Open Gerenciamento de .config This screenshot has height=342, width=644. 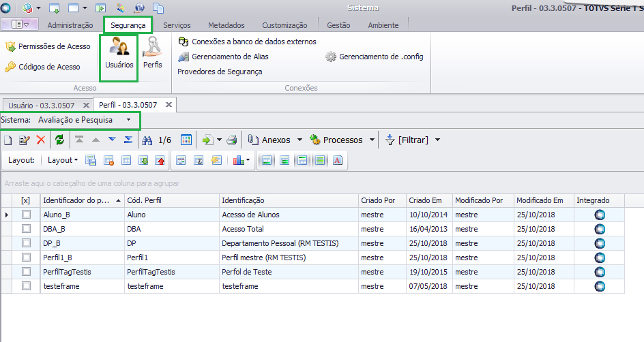click(x=375, y=57)
